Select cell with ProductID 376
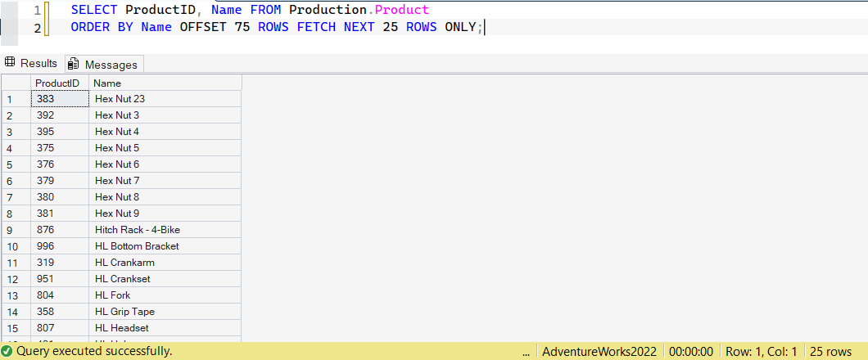 pos(60,164)
